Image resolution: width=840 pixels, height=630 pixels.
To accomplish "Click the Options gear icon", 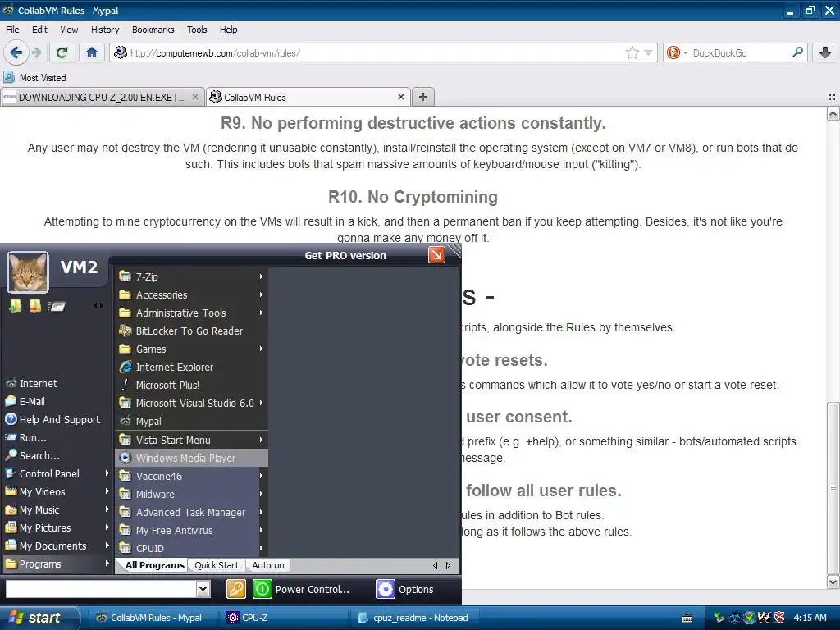I will click(x=386, y=589).
